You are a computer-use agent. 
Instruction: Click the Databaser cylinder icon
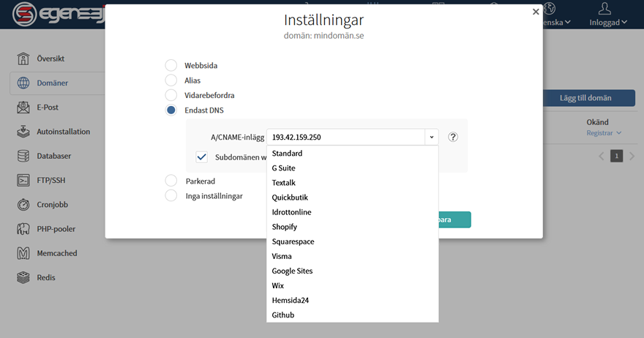23,156
